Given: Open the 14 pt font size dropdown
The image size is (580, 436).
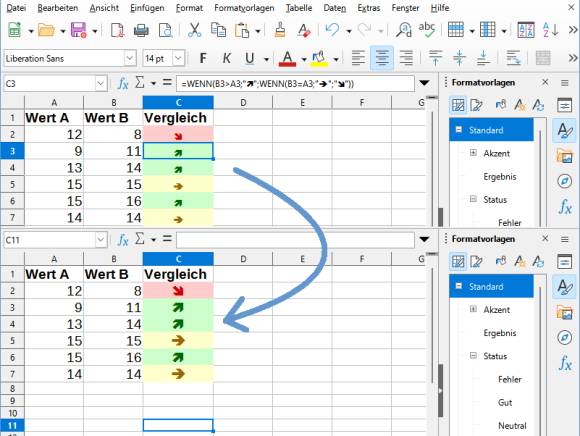Looking at the screenshot, I should click(178, 58).
